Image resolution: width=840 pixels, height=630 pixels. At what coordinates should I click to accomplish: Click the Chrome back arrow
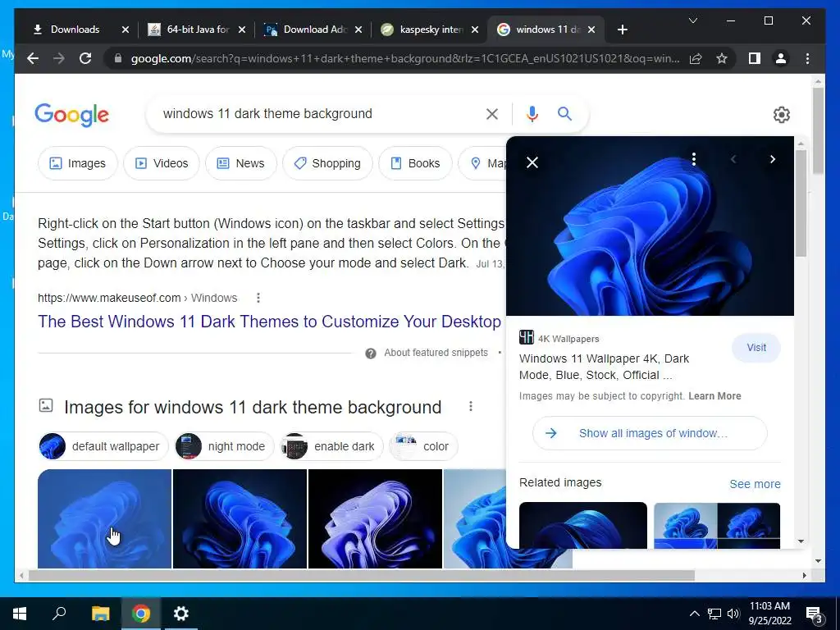pyautogui.click(x=33, y=58)
